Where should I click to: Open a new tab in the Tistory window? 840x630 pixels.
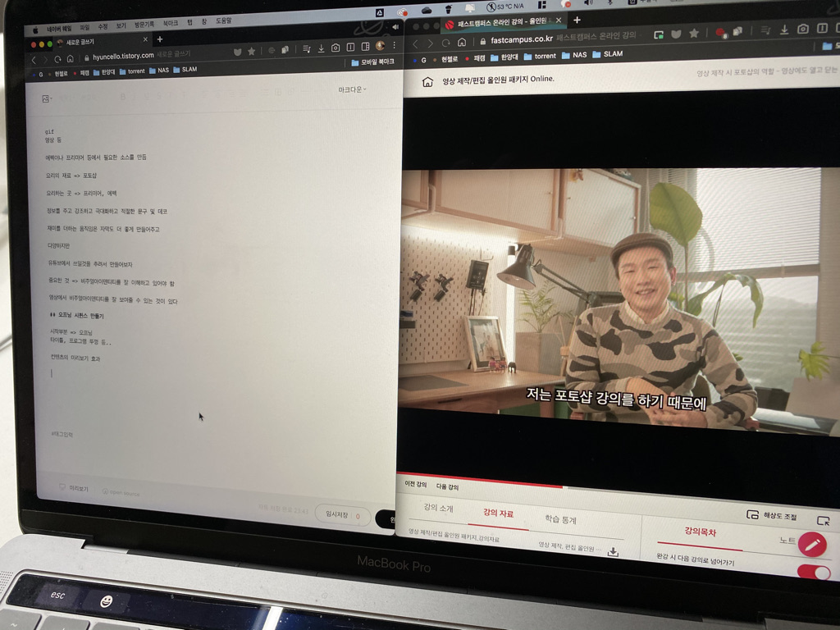160,39
